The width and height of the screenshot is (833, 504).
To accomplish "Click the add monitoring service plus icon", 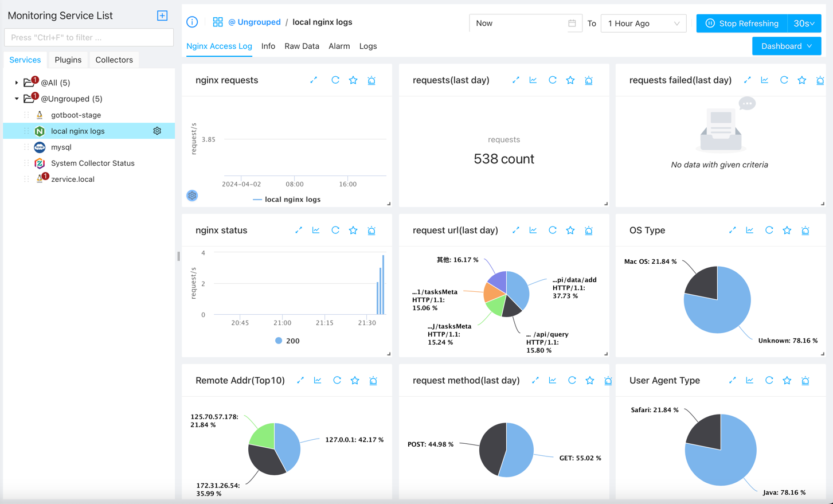I will coord(162,15).
